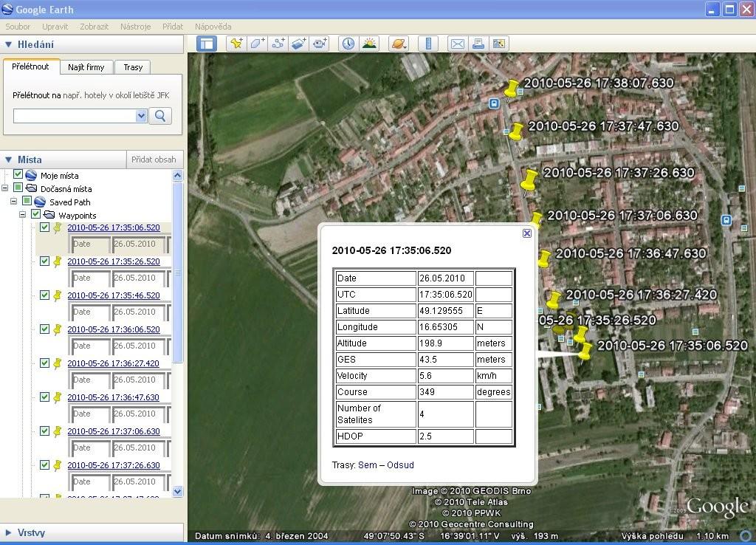Click the Moje místa globe icon

click(31, 175)
